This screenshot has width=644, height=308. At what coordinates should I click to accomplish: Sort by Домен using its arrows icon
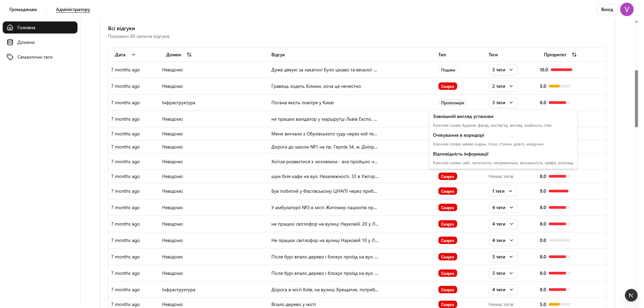click(189, 55)
